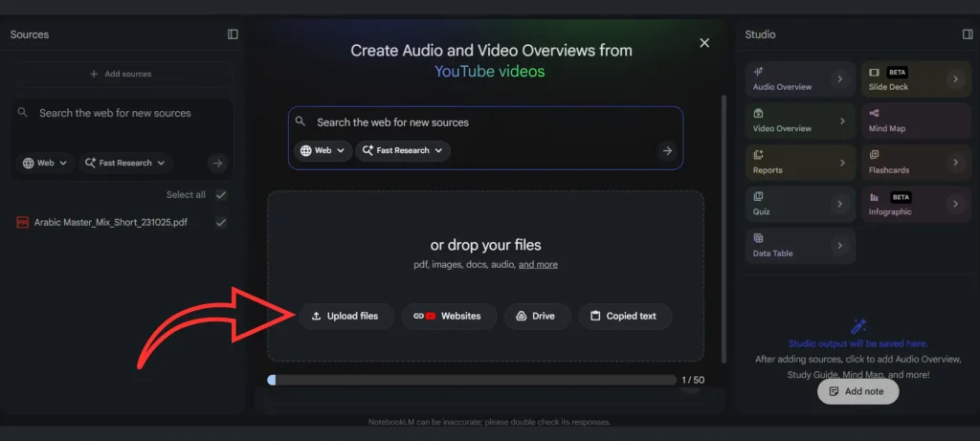Uncheck Arabic Master_Mix_Short_231025.pdf checkbox
This screenshot has width=980, height=441.
221,222
